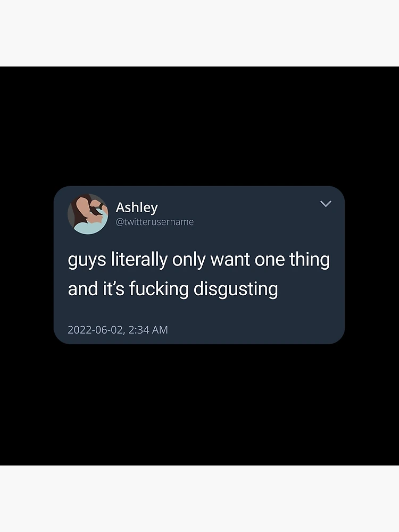Viewport: 399px width, 532px height.
Task: Select the word "guys" in tweet
Action: tap(87, 261)
